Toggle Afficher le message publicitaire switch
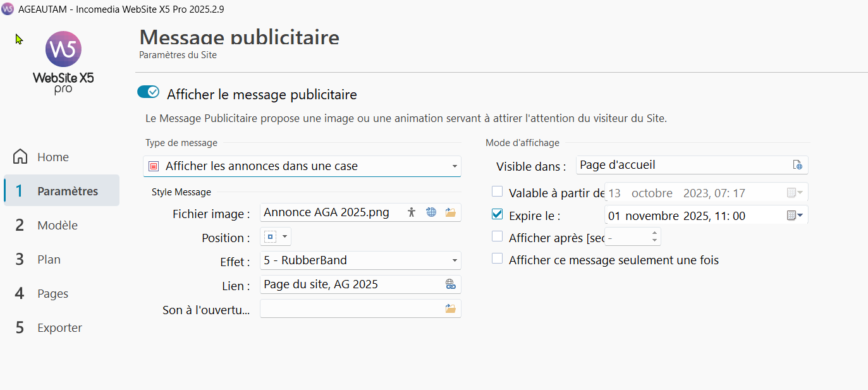 (148, 92)
